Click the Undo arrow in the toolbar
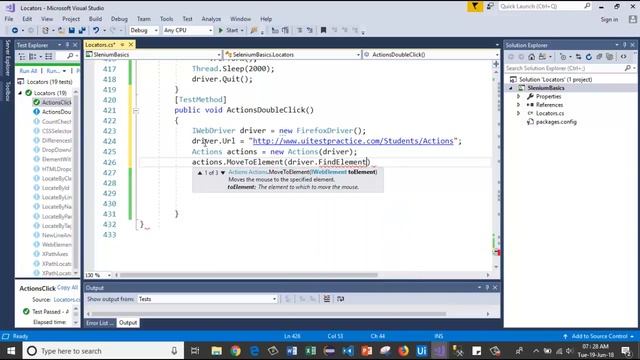Viewport: 640px width, 360px height. coord(96,30)
